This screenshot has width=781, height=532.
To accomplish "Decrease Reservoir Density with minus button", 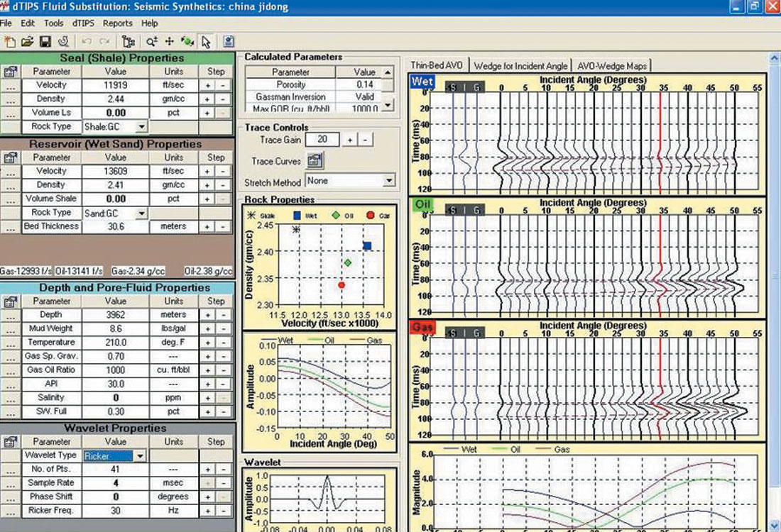I will point(224,185).
